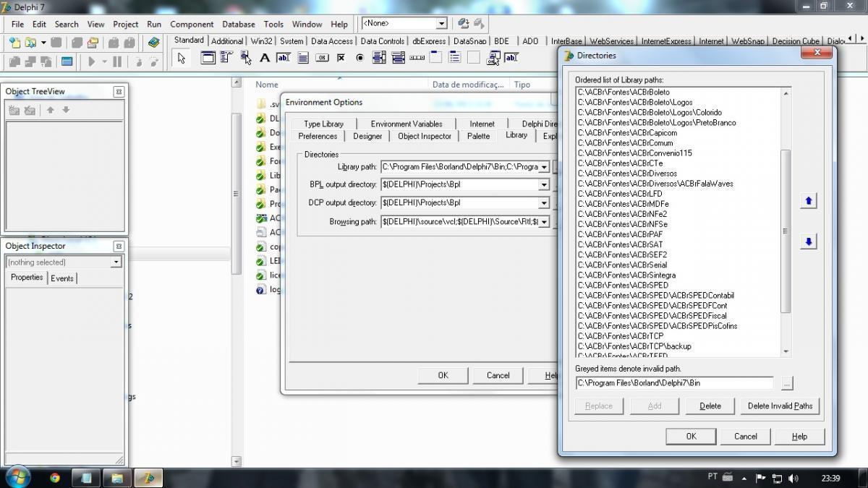Open the Environment Variables tab

click(x=407, y=124)
